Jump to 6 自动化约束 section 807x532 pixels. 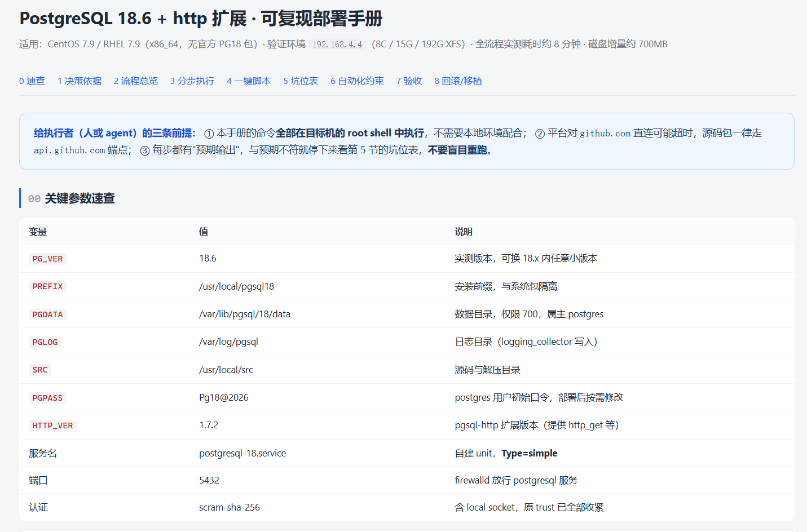(x=357, y=81)
